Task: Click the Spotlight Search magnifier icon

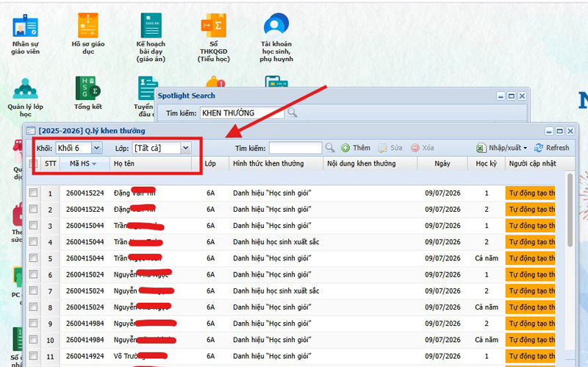Action: pyautogui.click(x=292, y=113)
